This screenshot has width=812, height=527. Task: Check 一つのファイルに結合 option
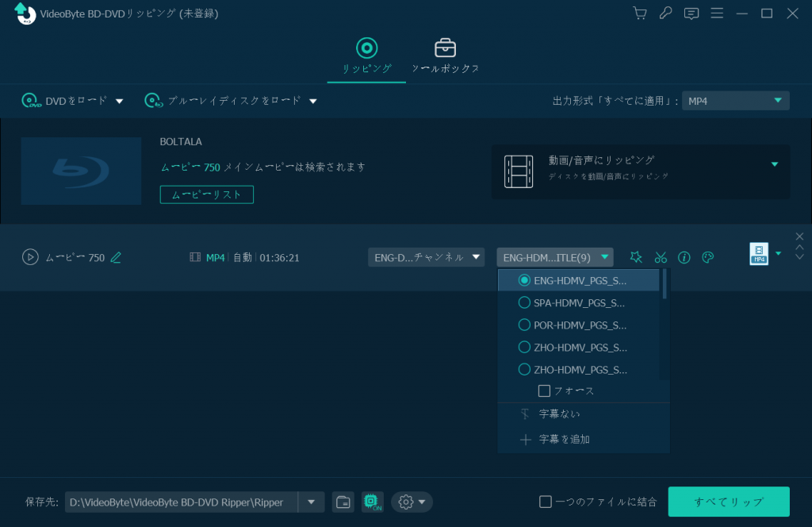click(x=546, y=502)
